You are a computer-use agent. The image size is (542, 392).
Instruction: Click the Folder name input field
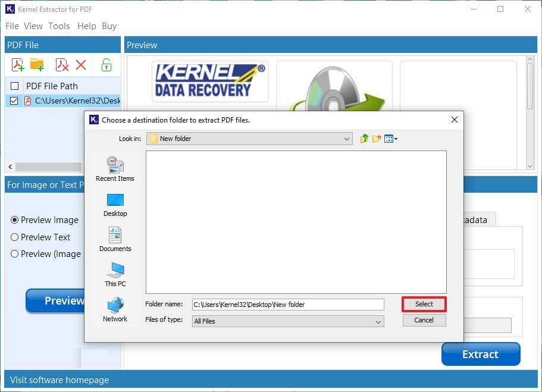click(288, 305)
